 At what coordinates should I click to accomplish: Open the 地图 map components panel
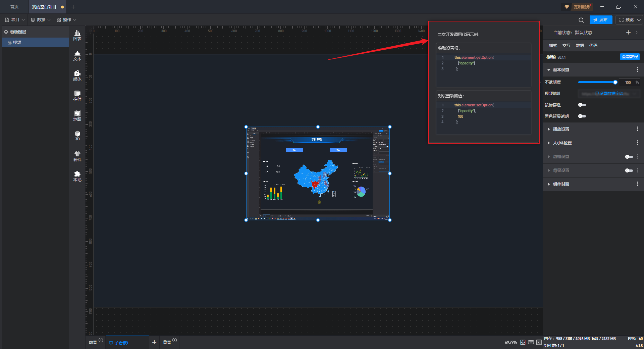click(x=77, y=116)
